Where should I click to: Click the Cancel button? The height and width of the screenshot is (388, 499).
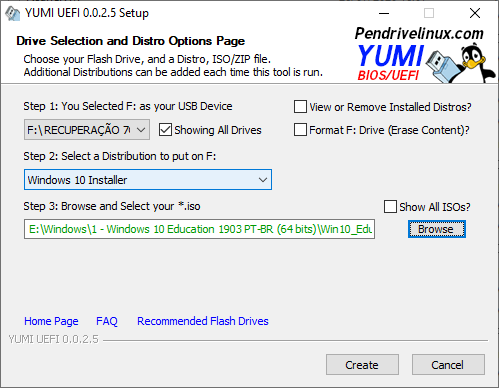448,365
